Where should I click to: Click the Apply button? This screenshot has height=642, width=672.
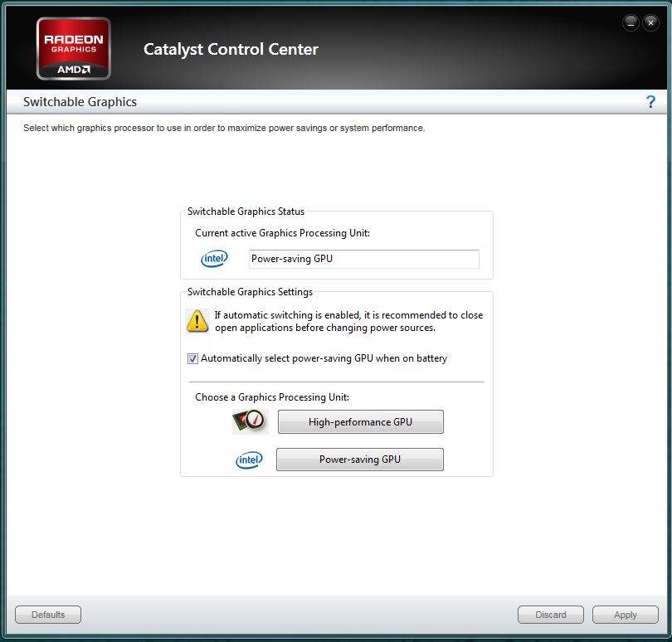pyautogui.click(x=626, y=615)
